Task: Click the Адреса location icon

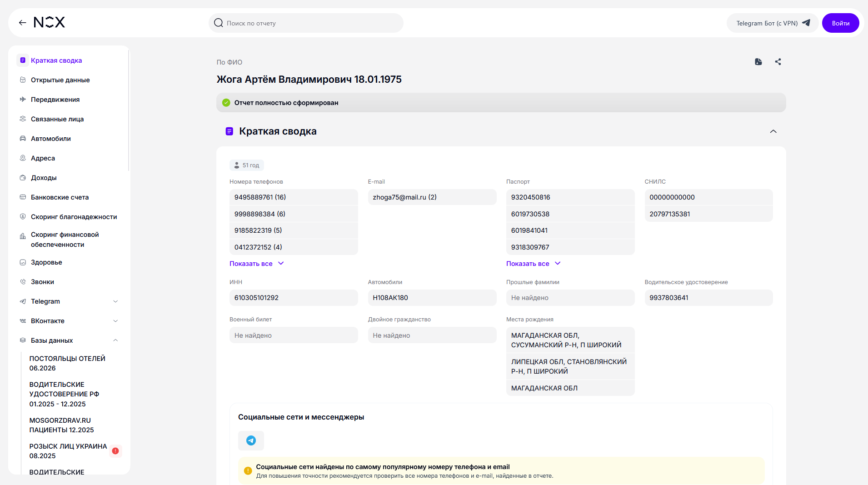Action: click(x=23, y=158)
